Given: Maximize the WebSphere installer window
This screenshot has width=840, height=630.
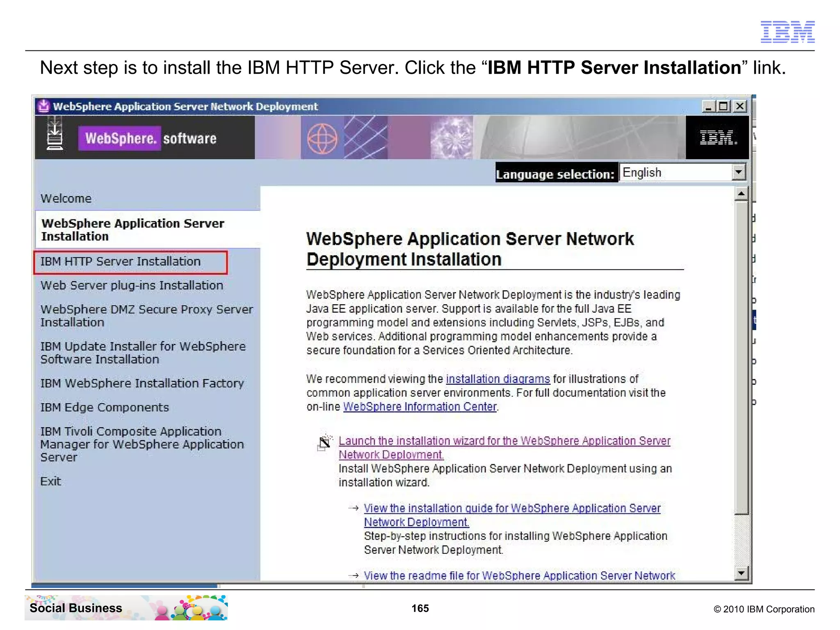Looking at the screenshot, I should [724, 107].
